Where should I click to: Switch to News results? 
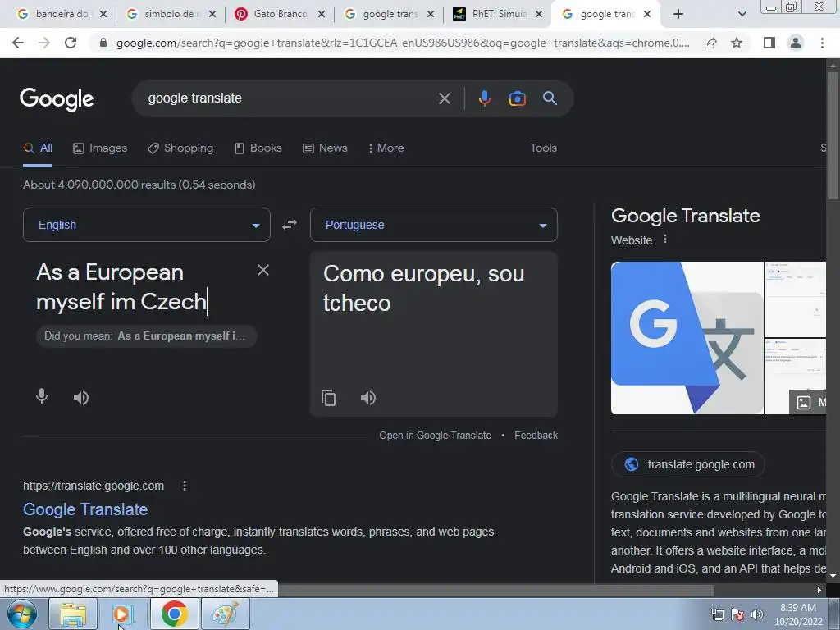pos(325,148)
